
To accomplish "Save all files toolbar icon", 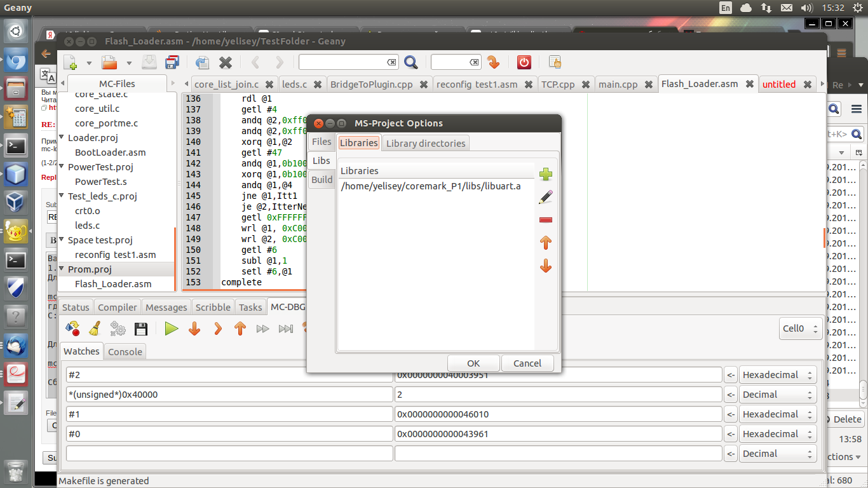I will (172, 62).
